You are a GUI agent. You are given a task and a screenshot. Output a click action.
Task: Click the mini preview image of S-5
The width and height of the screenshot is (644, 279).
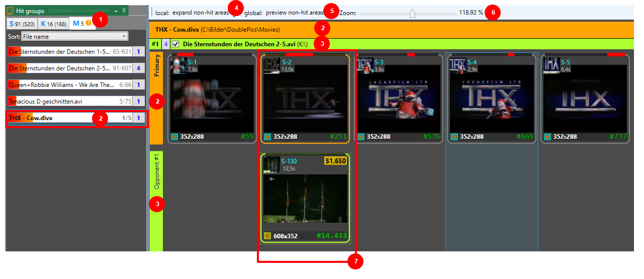551,65
